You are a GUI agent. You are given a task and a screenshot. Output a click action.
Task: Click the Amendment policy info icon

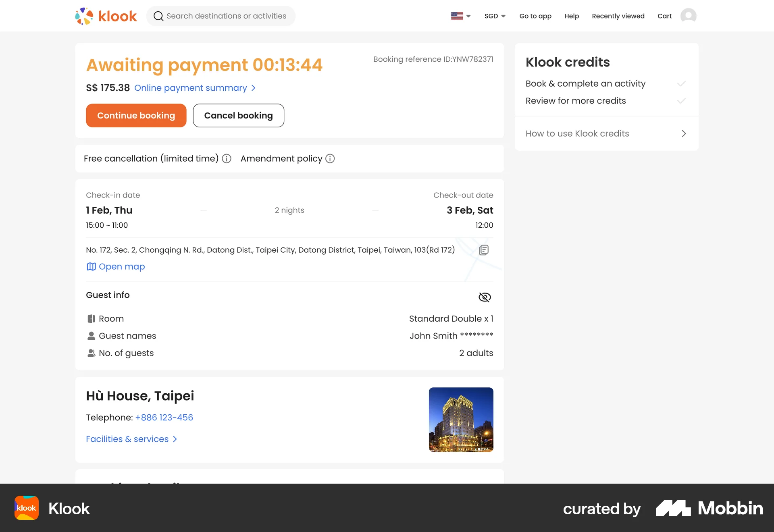(x=330, y=159)
